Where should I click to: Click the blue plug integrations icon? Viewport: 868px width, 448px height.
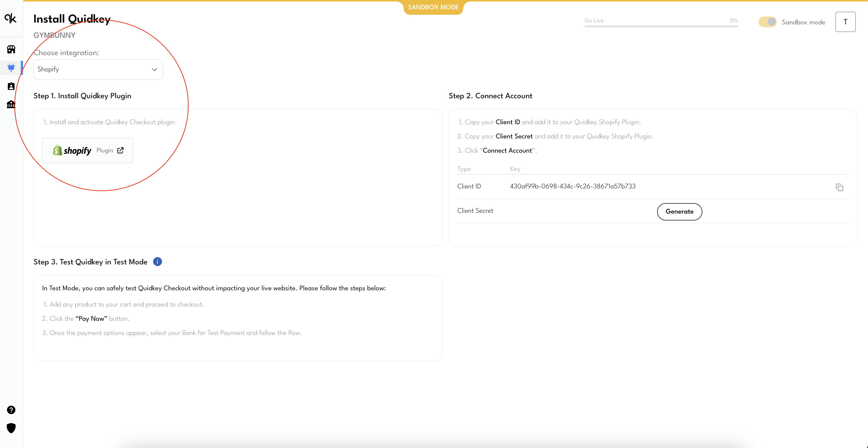click(x=11, y=67)
